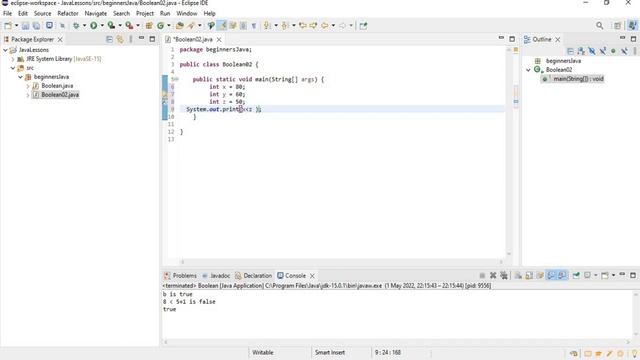Open the Debug button dropdown arrow
The height and width of the screenshot is (360, 640).
tap(84, 25)
